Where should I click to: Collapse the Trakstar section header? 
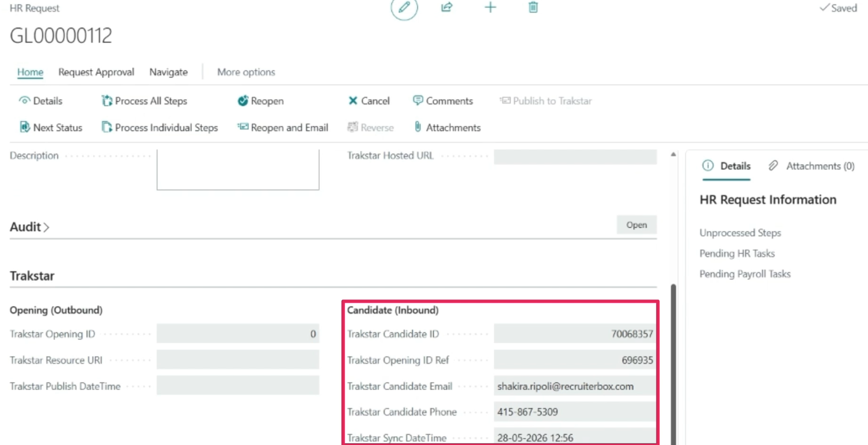[32, 276]
